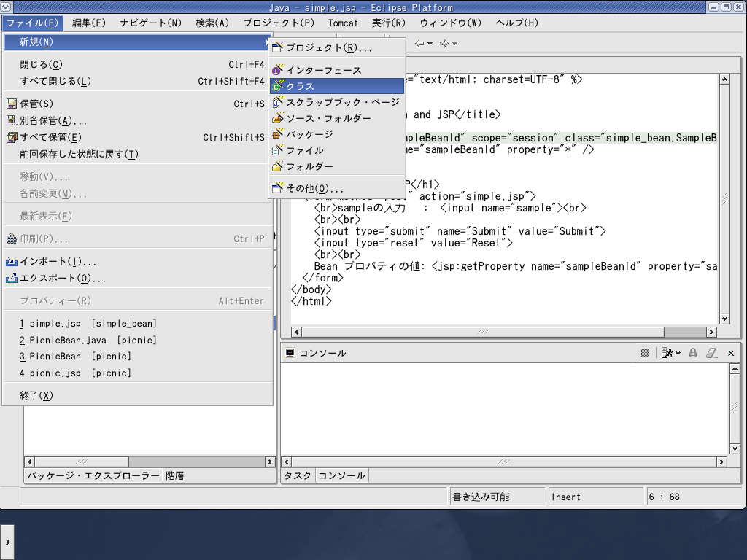Click the editor vertical scrollbar down arrow
Image resolution: width=747 pixels, height=560 pixels.
(x=724, y=319)
